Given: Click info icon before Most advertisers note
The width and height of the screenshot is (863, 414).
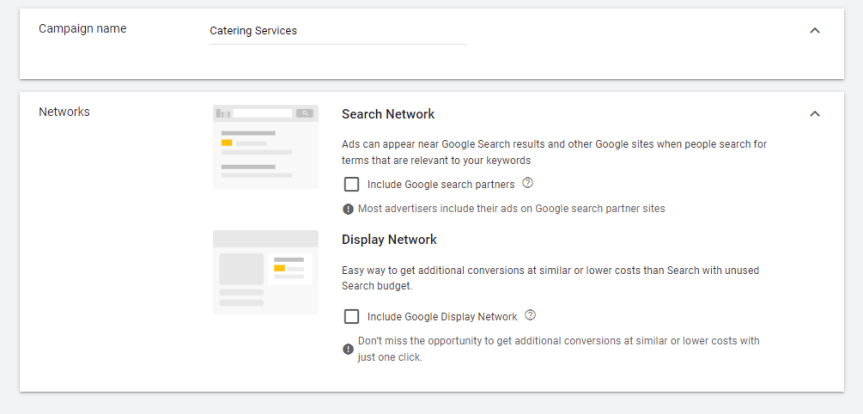Looking at the screenshot, I should [x=348, y=209].
